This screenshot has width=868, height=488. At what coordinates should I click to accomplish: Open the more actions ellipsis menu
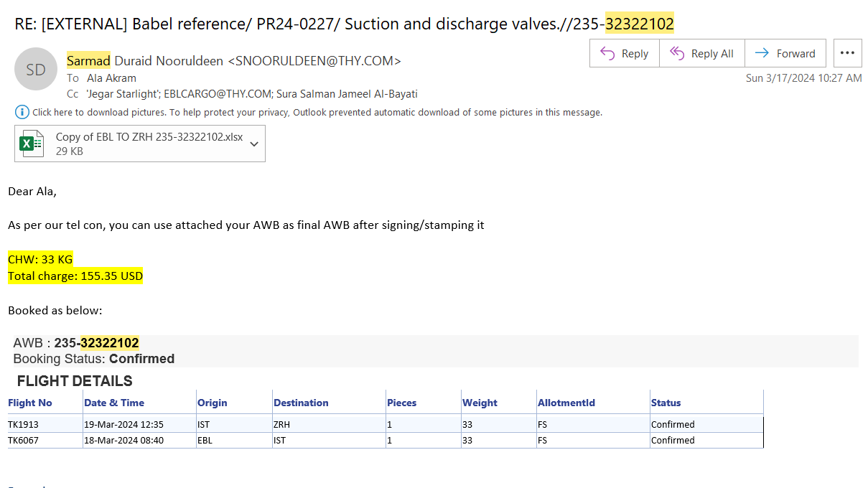[847, 53]
